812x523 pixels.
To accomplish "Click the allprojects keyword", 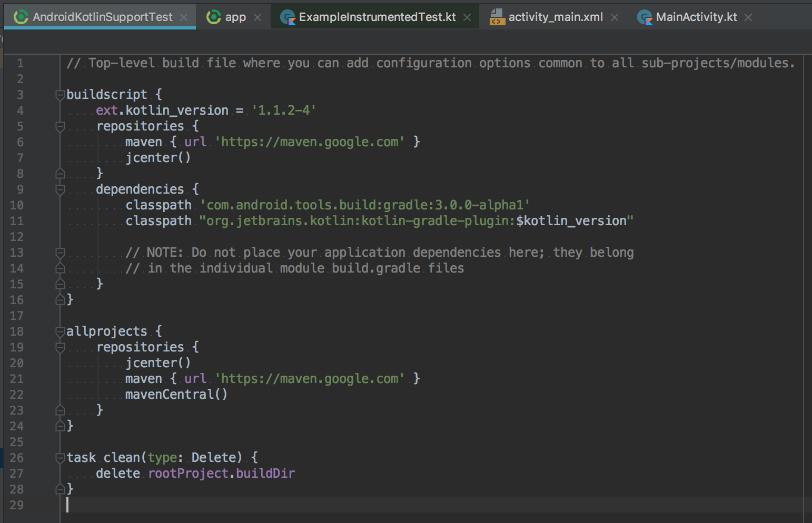I will 107,331.
